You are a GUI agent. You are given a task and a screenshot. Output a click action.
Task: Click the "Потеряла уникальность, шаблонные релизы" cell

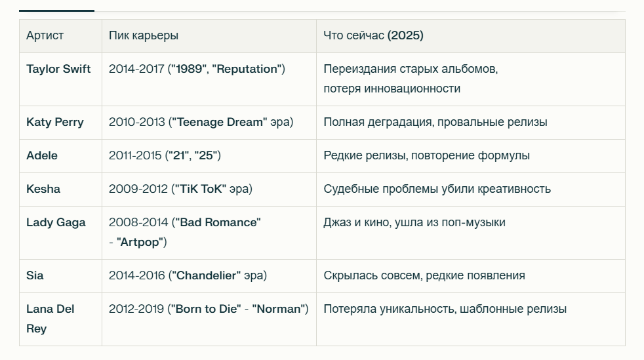point(445,309)
